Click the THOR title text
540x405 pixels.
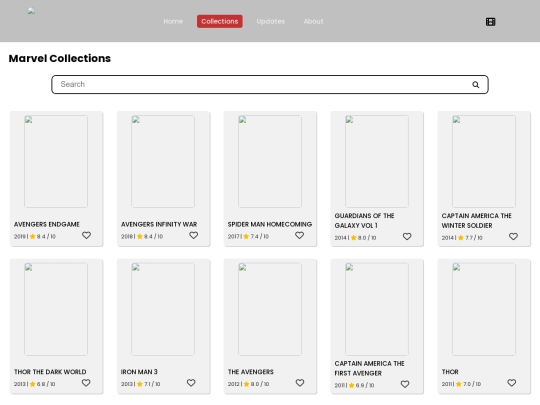[450, 372]
